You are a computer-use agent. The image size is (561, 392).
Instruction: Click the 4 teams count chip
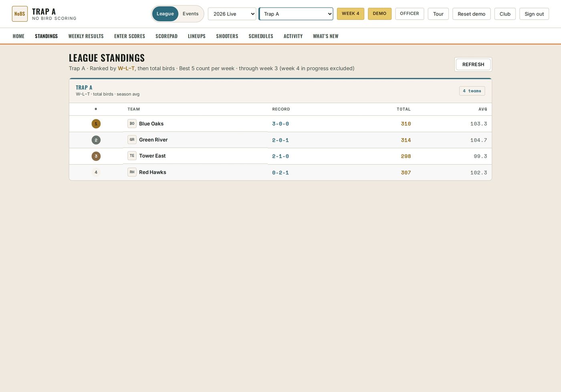click(x=472, y=91)
